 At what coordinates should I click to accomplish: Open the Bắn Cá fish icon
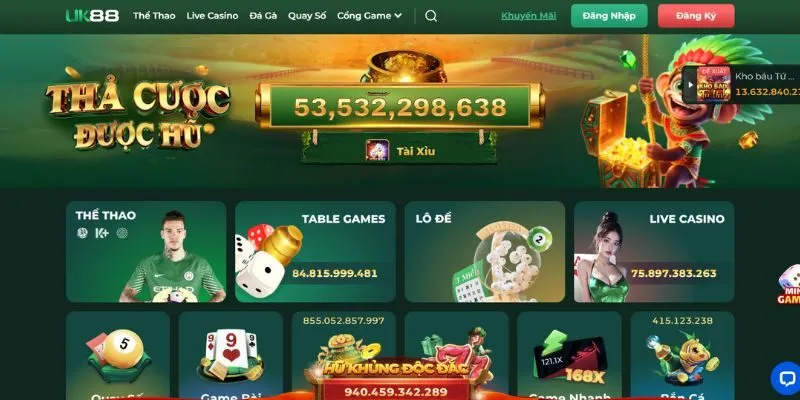pos(682,357)
